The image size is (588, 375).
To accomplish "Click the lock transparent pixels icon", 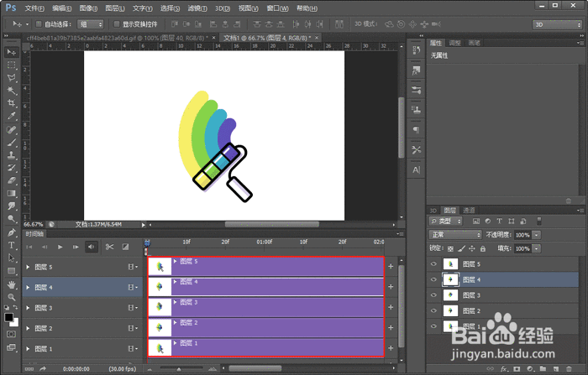I will pos(450,249).
